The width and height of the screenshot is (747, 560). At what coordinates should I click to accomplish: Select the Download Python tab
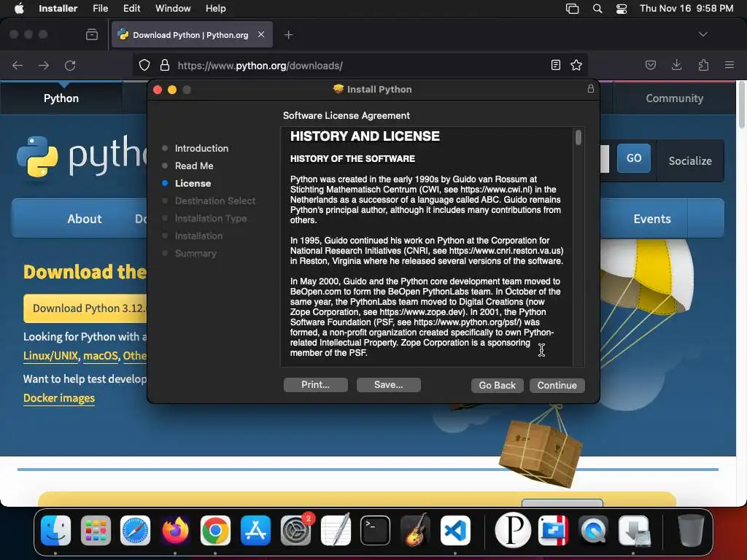click(x=190, y=35)
